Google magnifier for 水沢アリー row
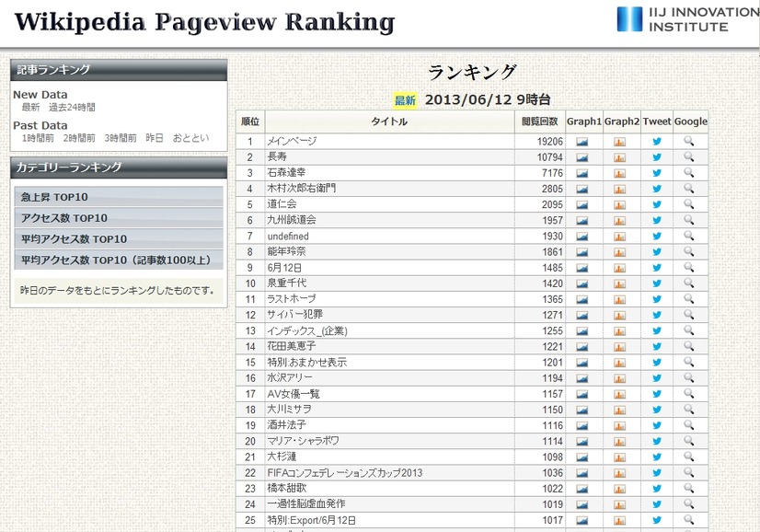The height and width of the screenshot is (532, 760). pyautogui.click(x=689, y=377)
